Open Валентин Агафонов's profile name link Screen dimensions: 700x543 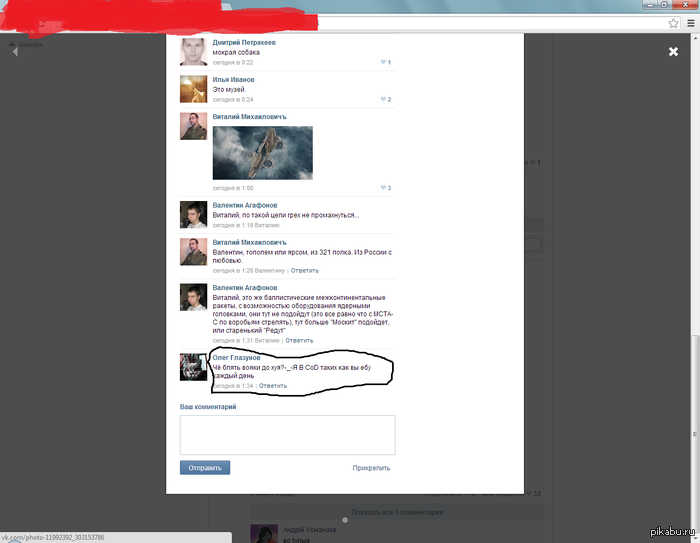(245, 205)
